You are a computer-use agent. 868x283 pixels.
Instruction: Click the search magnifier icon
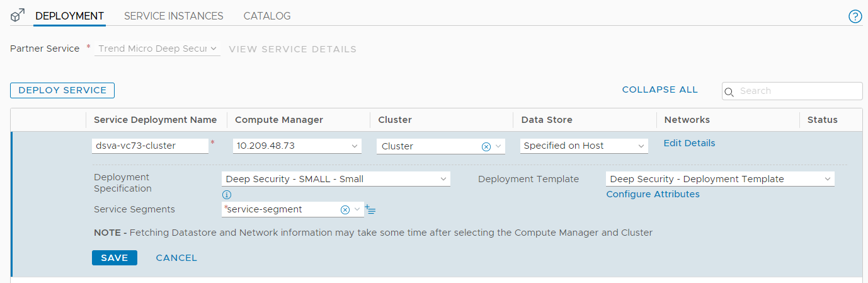click(730, 91)
